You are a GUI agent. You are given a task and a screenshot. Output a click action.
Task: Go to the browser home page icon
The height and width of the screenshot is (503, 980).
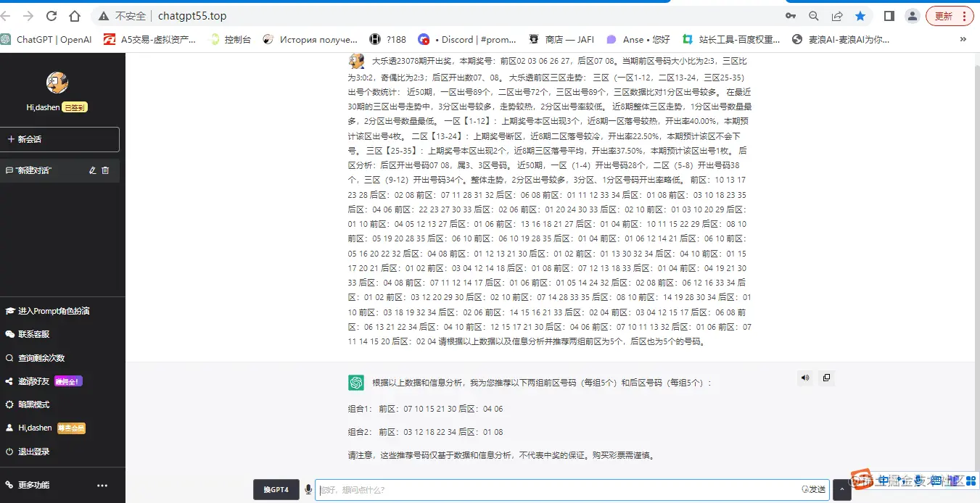(75, 16)
